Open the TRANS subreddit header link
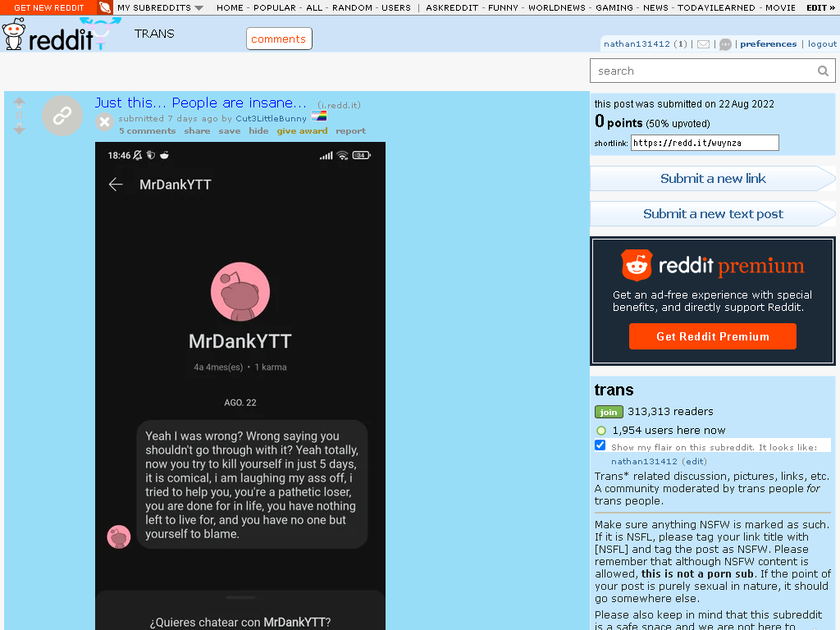840x630 pixels. [154, 34]
